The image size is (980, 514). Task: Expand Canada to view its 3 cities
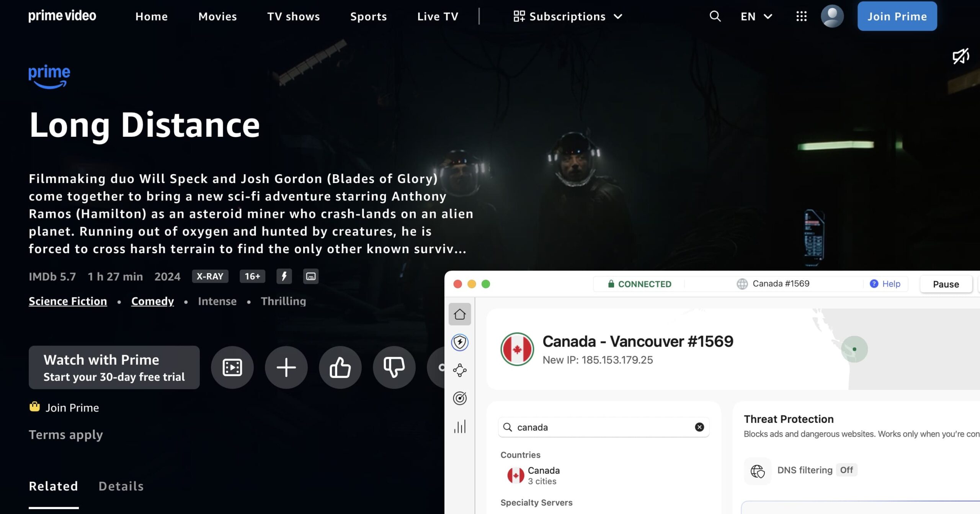(544, 475)
